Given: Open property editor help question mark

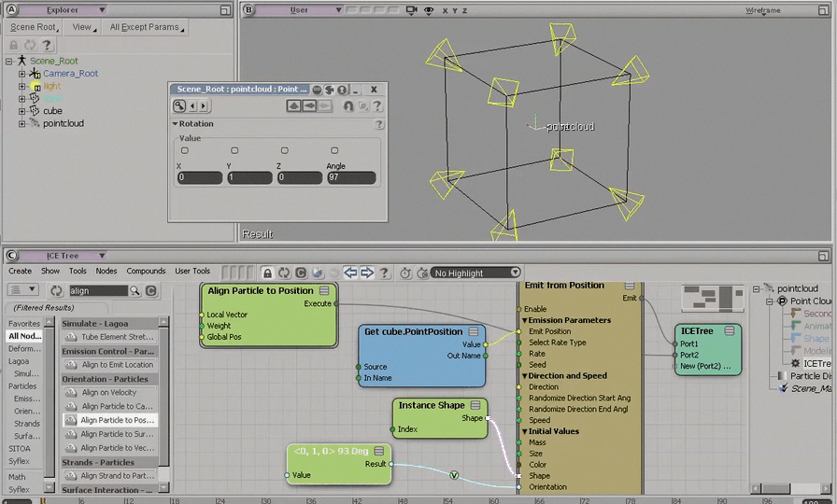Looking at the screenshot, I should pyautogui.click(x=377, y=106).
